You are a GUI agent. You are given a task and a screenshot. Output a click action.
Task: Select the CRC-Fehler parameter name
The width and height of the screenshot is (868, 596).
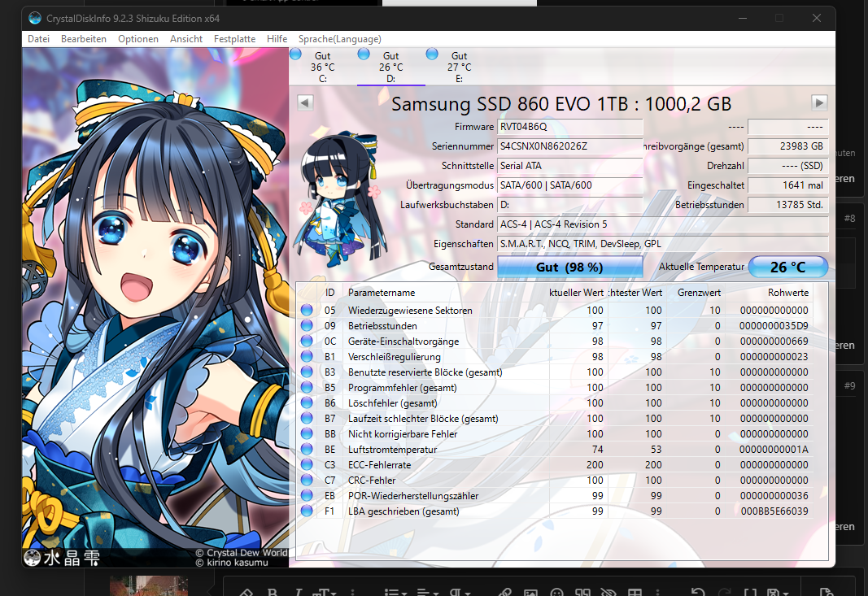pyautogui.click(x=372, y=481)
